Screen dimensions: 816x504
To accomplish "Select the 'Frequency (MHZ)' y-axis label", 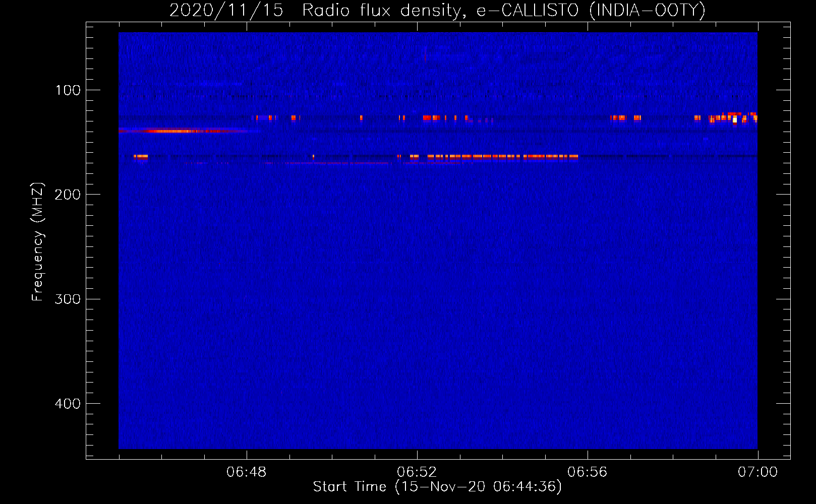I will coord(38,242).
